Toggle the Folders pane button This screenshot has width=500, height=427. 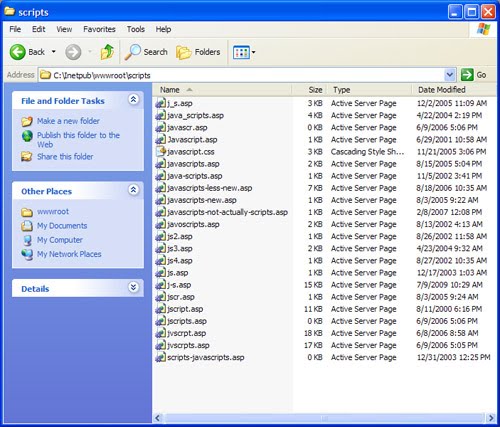coord(198,52)
